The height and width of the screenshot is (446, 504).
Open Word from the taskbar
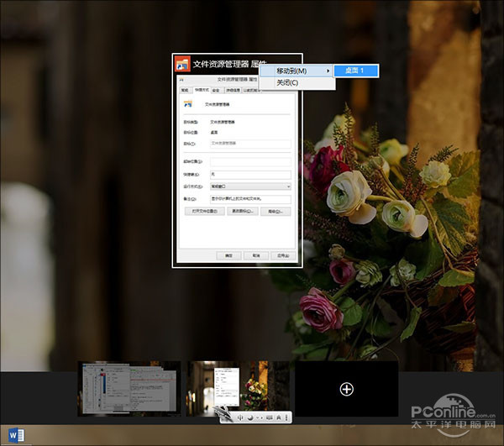click(x=17, y=435)
